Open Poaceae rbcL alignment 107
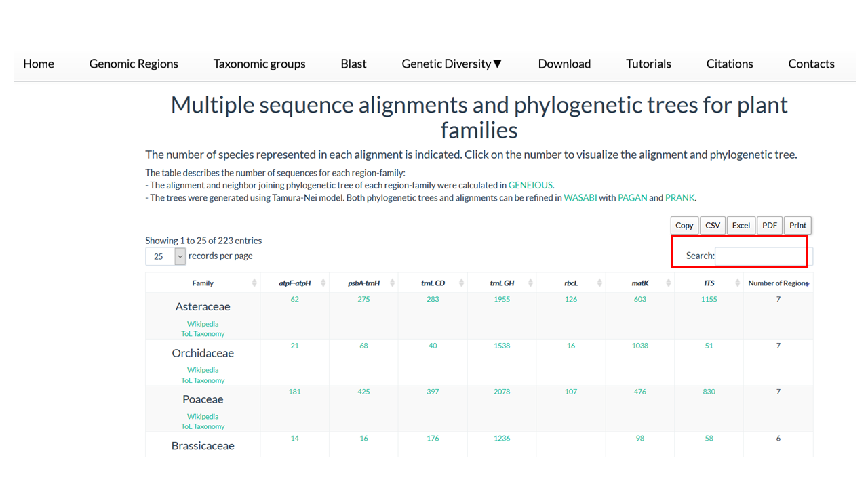This screenshot has width=868, height=488. [571, 392]
